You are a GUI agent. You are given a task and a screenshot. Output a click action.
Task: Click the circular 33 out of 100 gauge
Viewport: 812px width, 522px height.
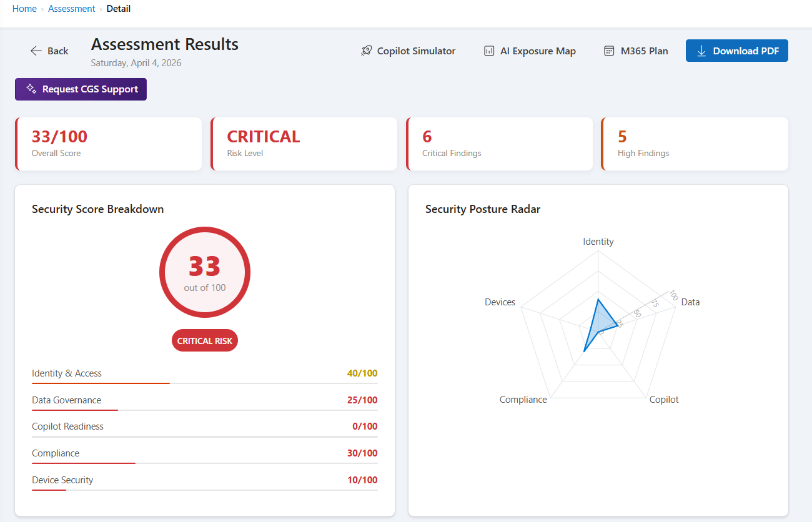pyautogui.click(x=205, y=272)
